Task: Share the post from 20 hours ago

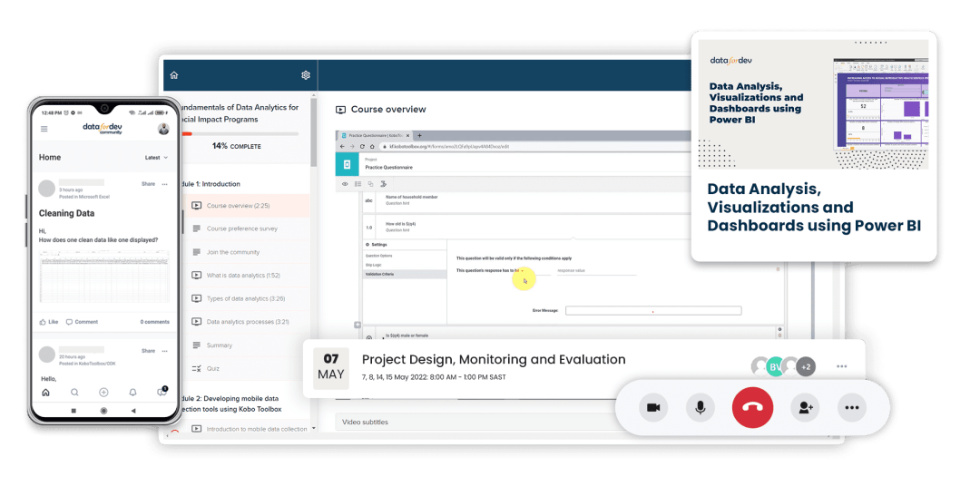Action: 148,351
